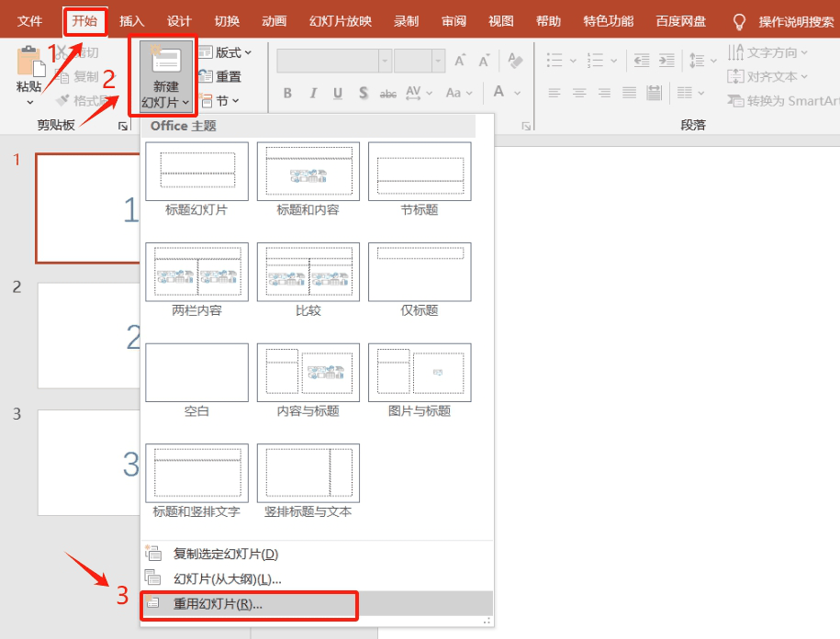Select center text alignment
The height and width of the screenshot is (639, 840).
pyautogui.click(x=578, y=92)
